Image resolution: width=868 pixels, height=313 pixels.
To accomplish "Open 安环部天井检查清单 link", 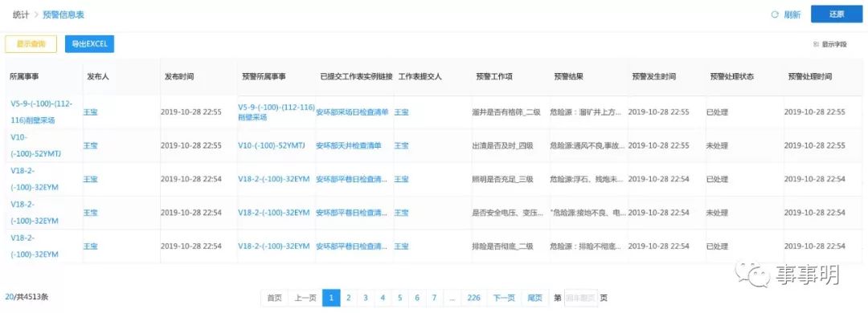I will pos(349,145).
